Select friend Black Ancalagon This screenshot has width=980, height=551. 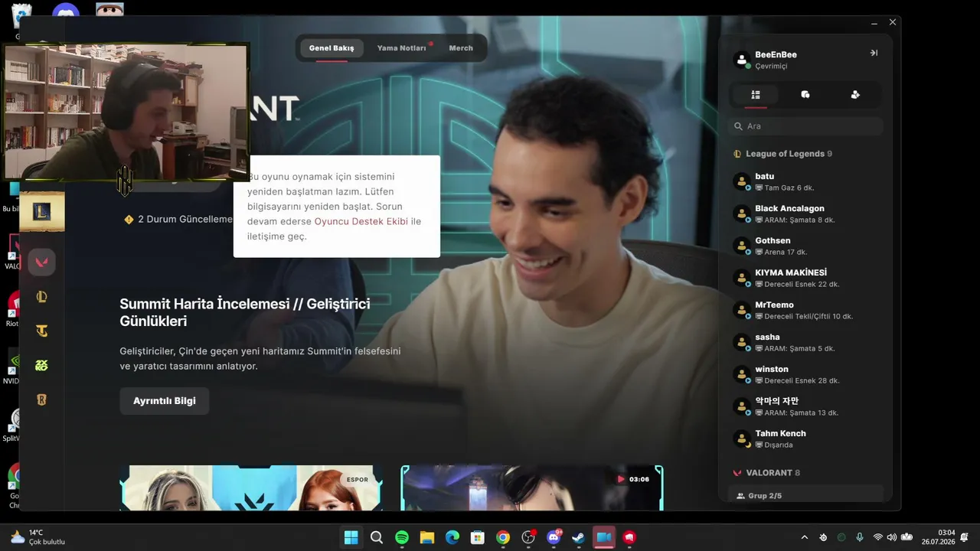tap(805, 214)
